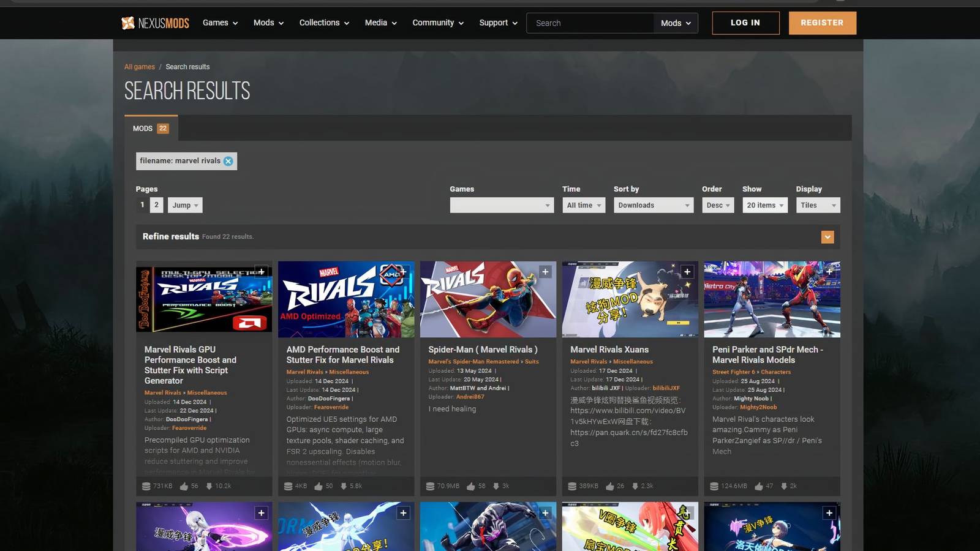Click the Spider-Man mod thumbnail image
The height and width of the screenshot is (551, 980).
point(488,299)
